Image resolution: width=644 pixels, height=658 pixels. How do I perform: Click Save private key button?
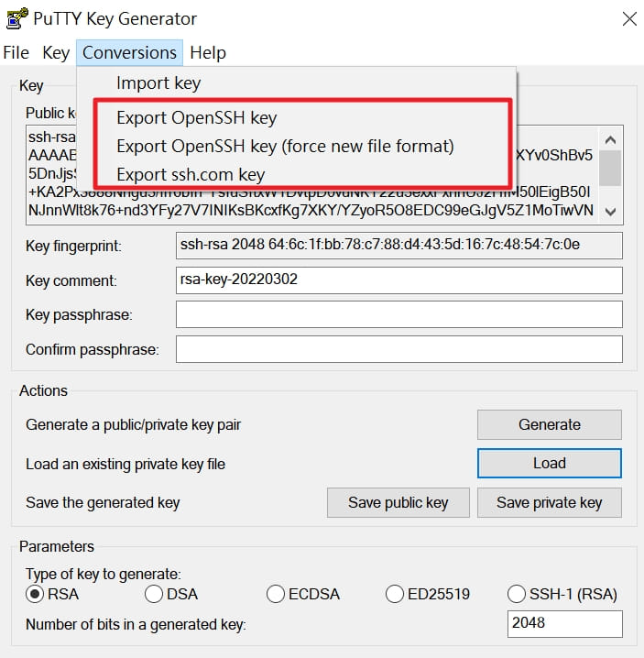549,503
